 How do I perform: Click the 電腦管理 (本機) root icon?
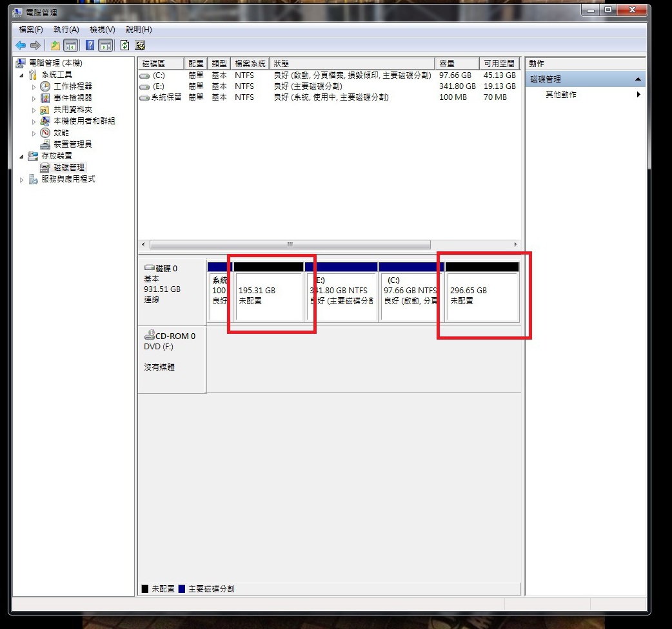(21, 63)
